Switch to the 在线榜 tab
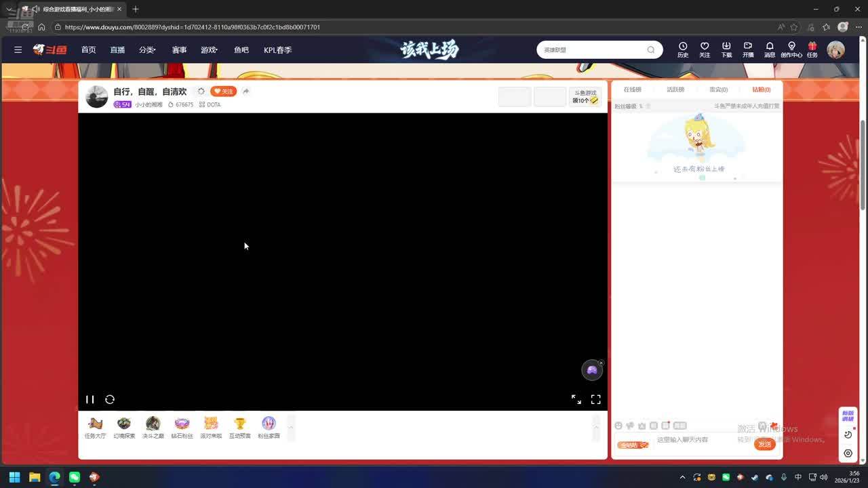The width and height of the screenshot is (868, 488). coord(632,89)
